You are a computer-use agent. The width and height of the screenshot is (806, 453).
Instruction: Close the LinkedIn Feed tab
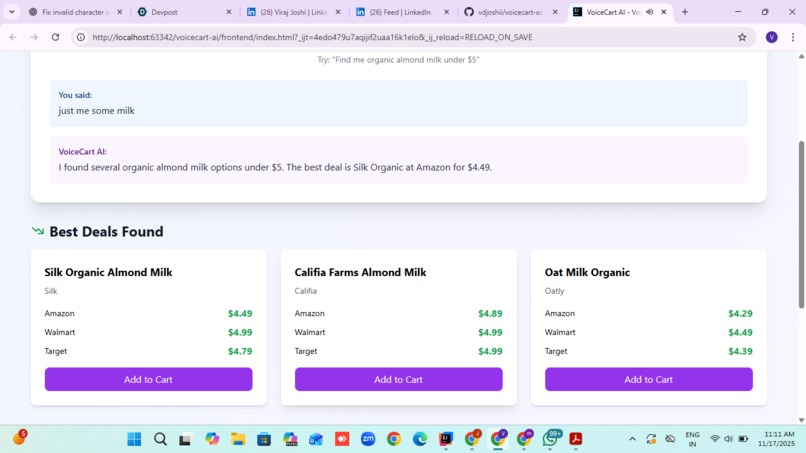tap(446, 12)
